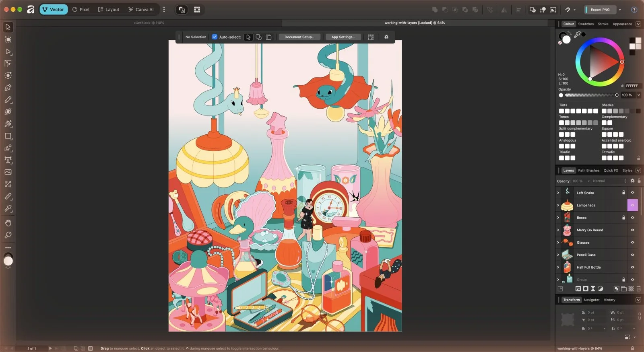Expand the Boxes layer group

(x=558, y=218)
